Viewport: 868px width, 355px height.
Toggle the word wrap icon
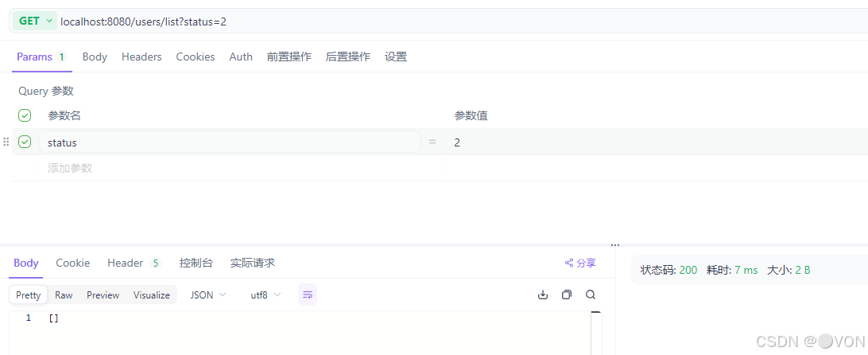308,295
